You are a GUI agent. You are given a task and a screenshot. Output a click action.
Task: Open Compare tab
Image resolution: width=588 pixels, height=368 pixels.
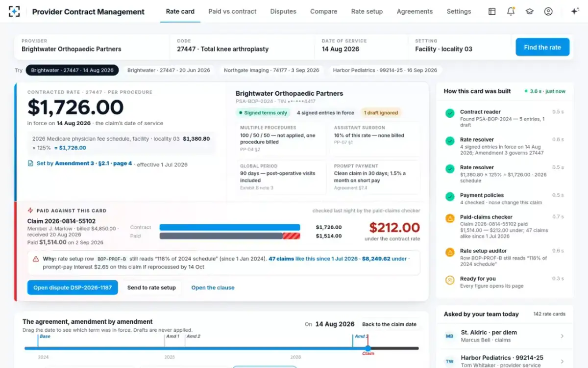(x=324, y=11)
